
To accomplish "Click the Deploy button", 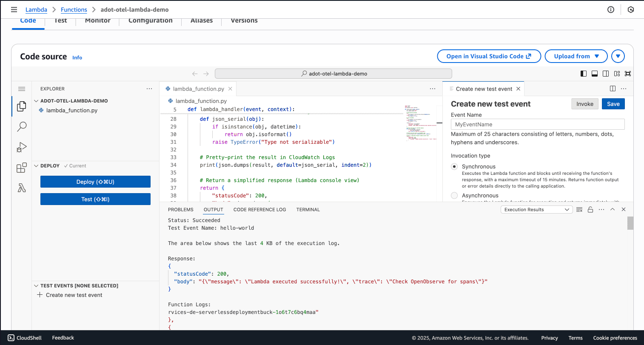I will (95, 182).
